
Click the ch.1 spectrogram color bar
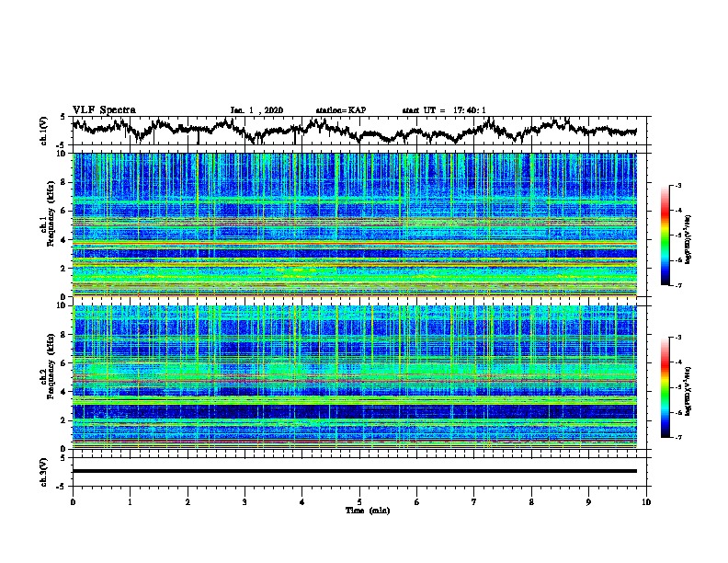tap(665, 236)
